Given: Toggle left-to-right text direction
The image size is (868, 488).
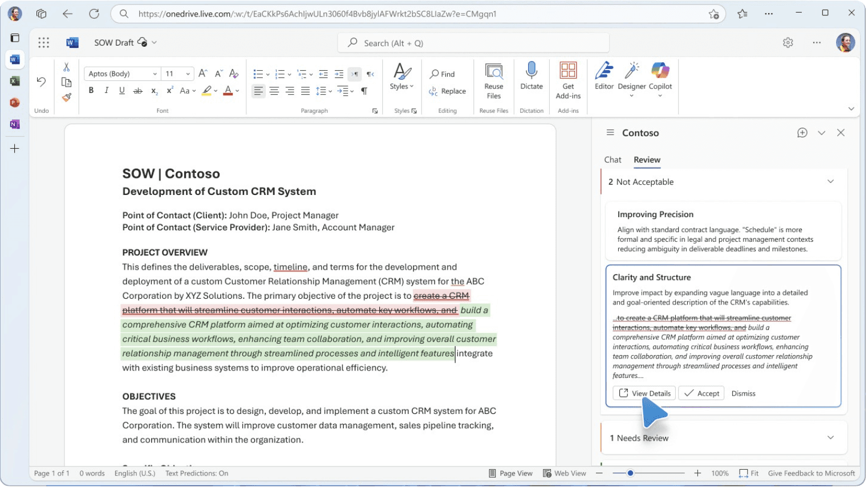Looking at the screenshot, I should [x=355, y=74].
